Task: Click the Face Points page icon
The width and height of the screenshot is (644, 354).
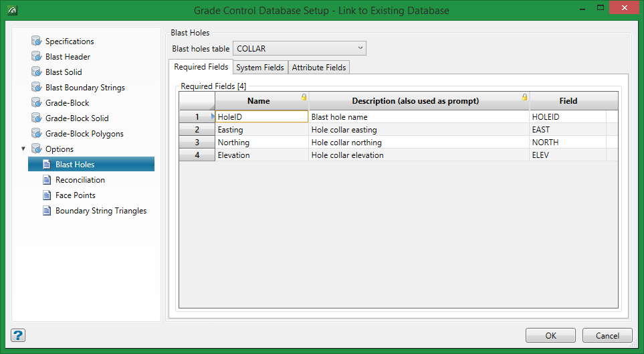Action: click(47, 195)
